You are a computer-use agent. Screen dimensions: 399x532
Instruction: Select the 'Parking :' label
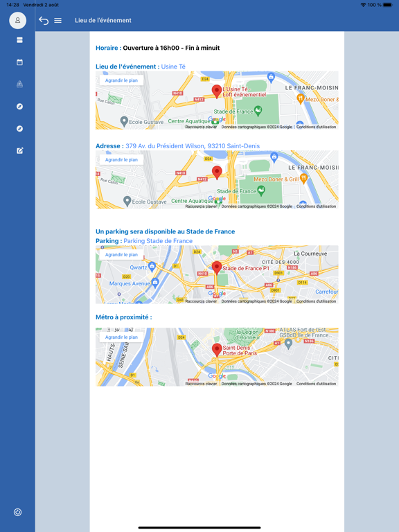(x=109, y=241)
